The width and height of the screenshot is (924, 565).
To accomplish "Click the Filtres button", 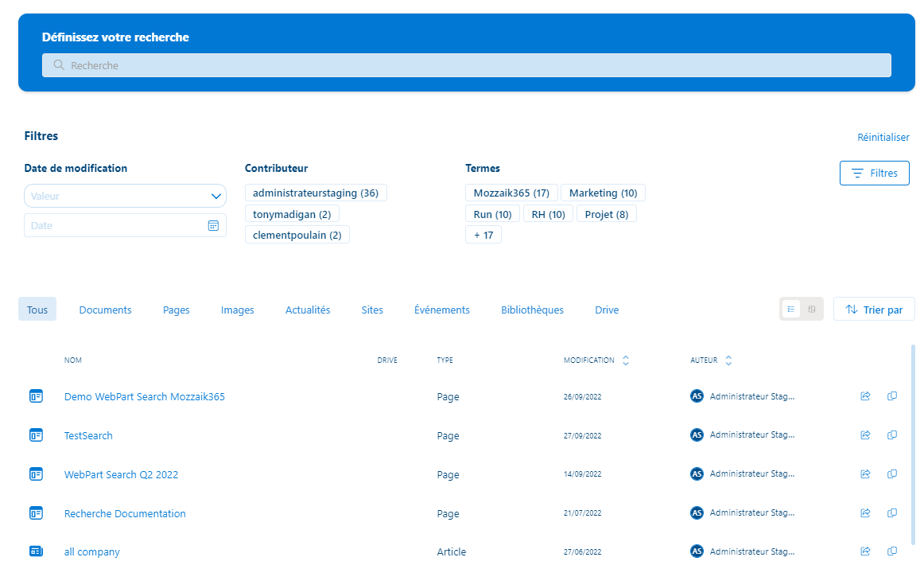I will (875, 173).
